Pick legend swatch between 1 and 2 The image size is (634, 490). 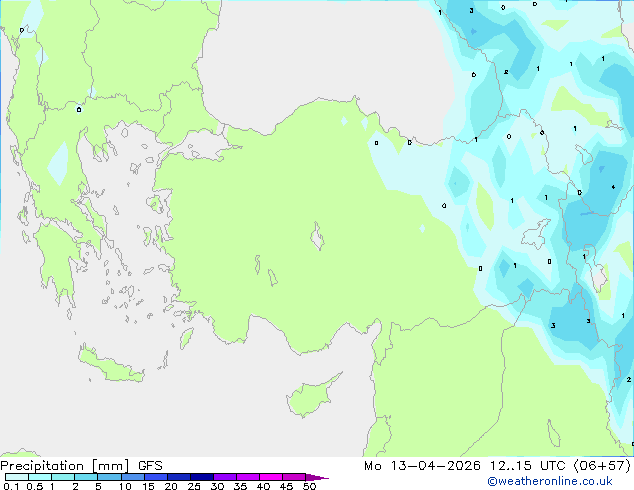(63, 477)
